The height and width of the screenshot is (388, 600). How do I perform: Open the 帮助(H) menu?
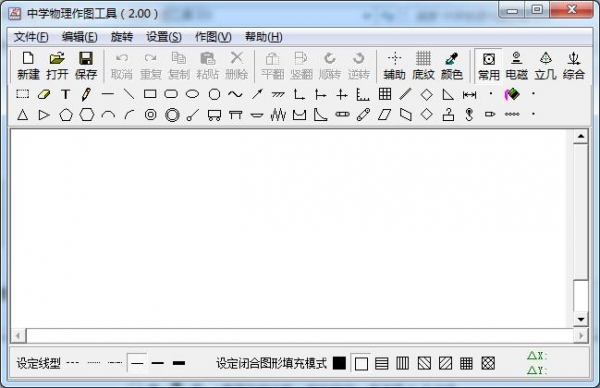point(264,37)
